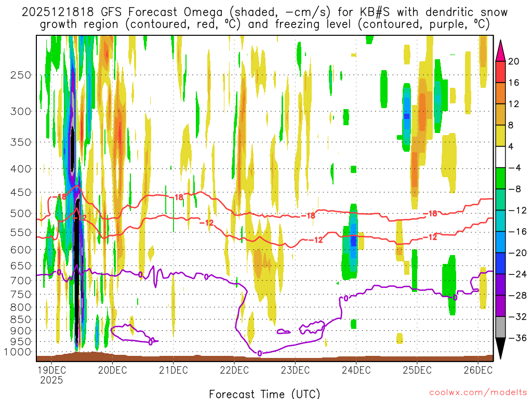Screen dimensions: 532x399
Task: Click the red legend swatch between 16 and 20
Action: pyautogui.click(x=500, y=72)
